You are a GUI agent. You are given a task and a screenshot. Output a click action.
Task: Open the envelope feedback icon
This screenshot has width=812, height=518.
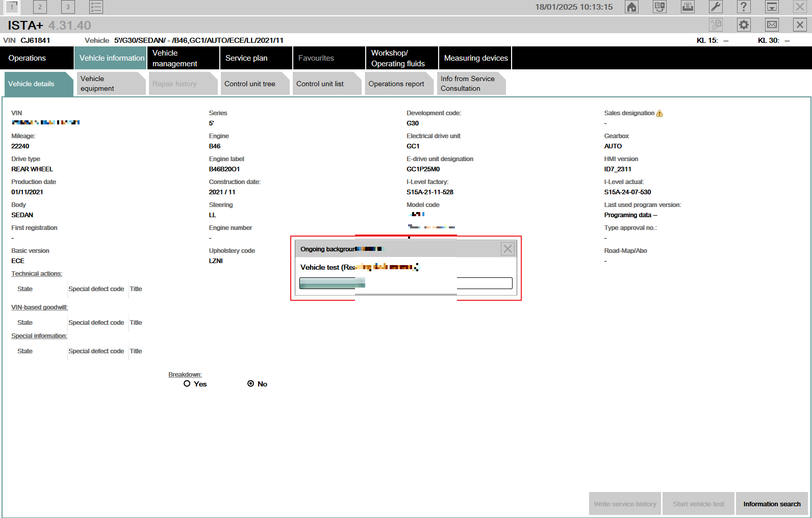[772, 24]
